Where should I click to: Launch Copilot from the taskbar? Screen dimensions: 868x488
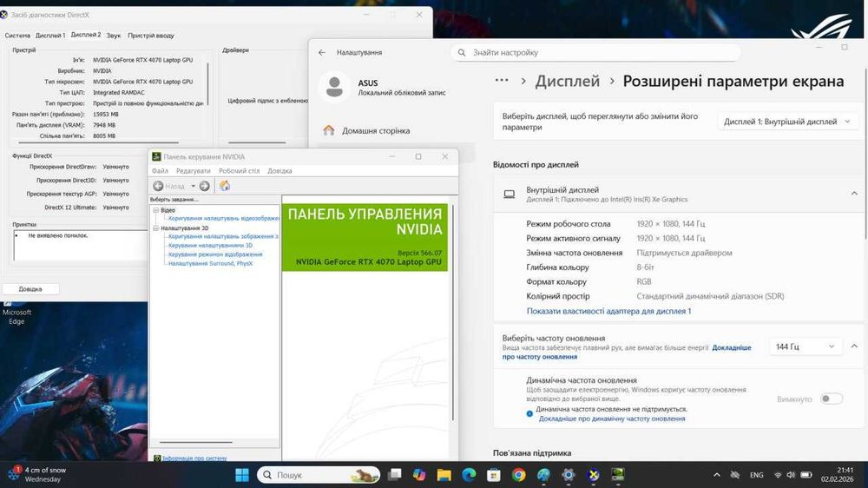click(x=419, y=475)
